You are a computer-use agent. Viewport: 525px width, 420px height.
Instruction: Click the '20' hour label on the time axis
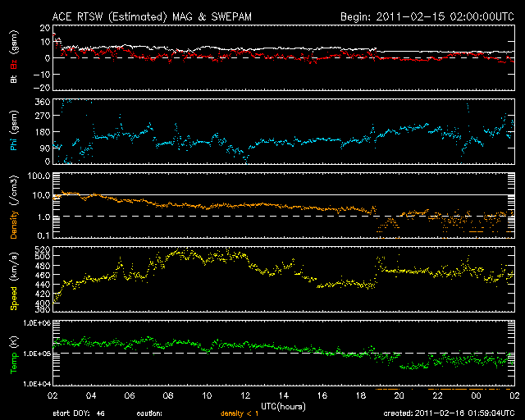click(x=399, y=395)
